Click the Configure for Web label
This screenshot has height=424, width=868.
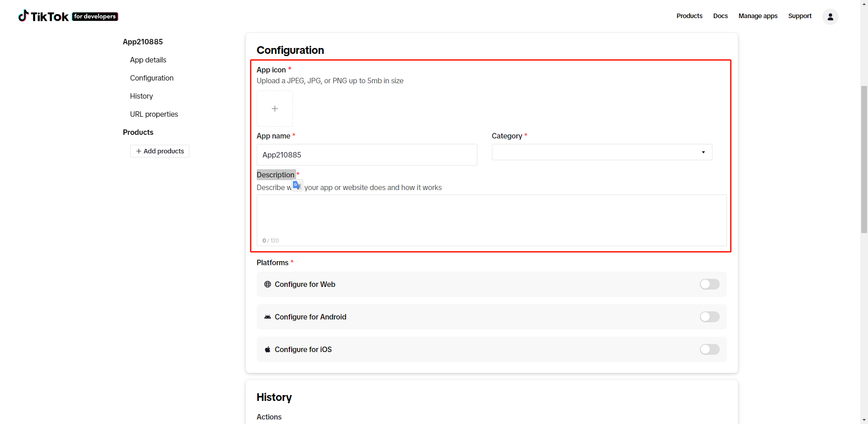[305, 284]
